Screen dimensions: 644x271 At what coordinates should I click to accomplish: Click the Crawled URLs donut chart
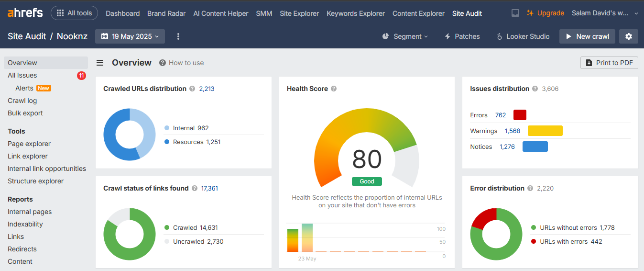(x=130, y=135)
